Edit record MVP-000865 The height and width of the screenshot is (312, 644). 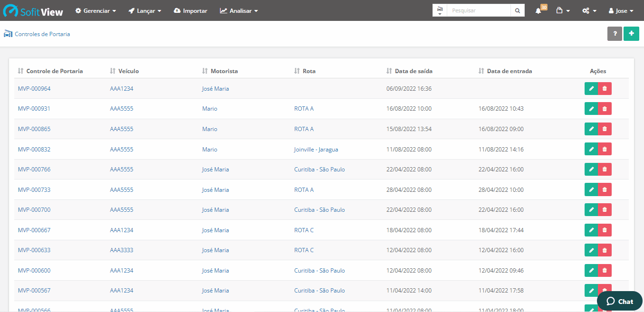[591, 129]
